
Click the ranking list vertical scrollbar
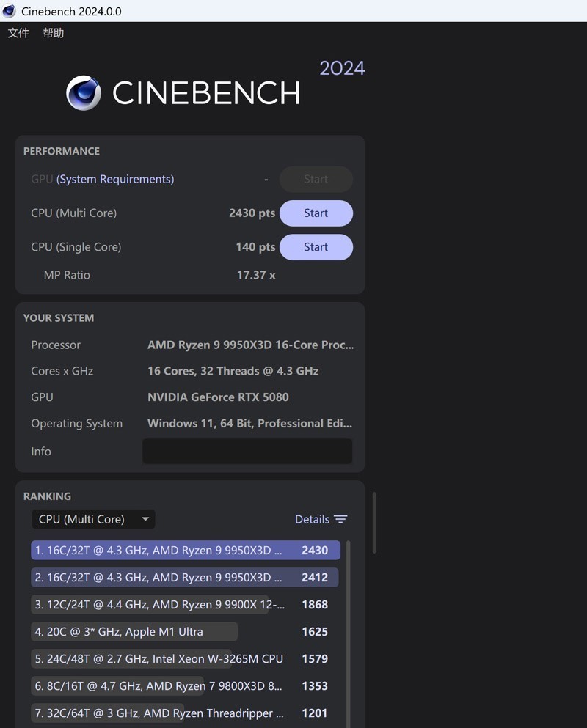point(348,630)
